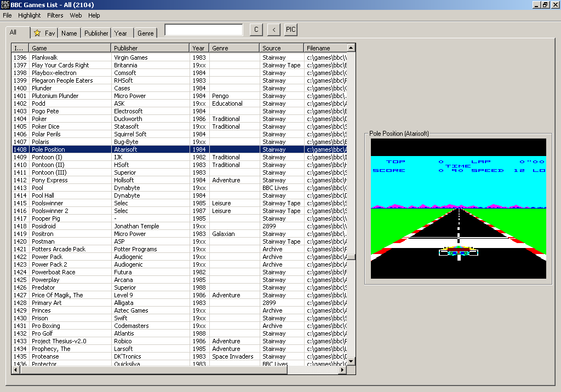
Task: Click the C clear button
Action: coord(256,30)
